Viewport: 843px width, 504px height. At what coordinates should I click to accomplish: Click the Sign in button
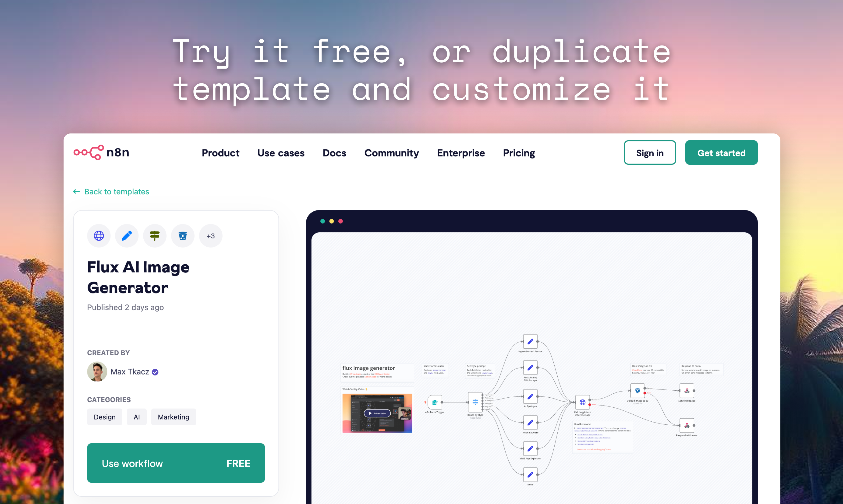(x=650, y=153)
